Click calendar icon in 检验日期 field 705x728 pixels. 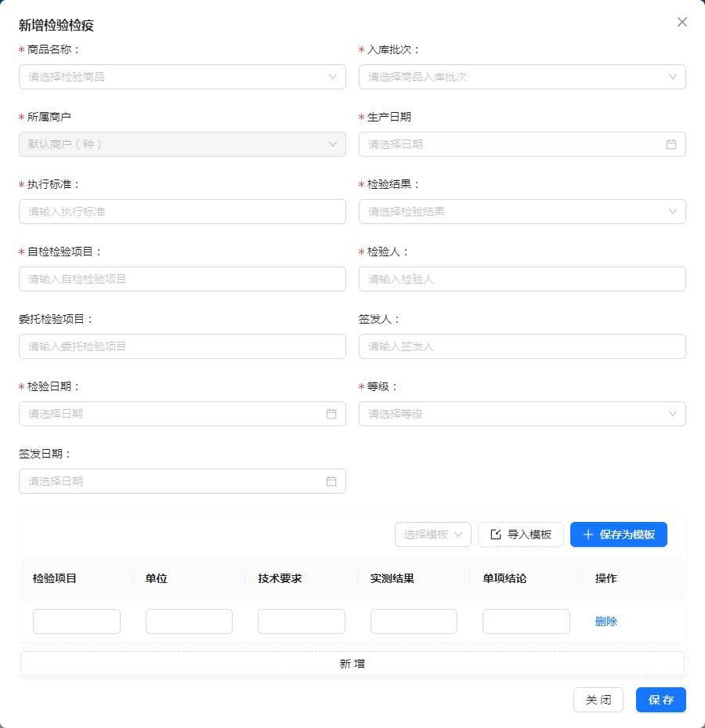click(x=331, y=414)
